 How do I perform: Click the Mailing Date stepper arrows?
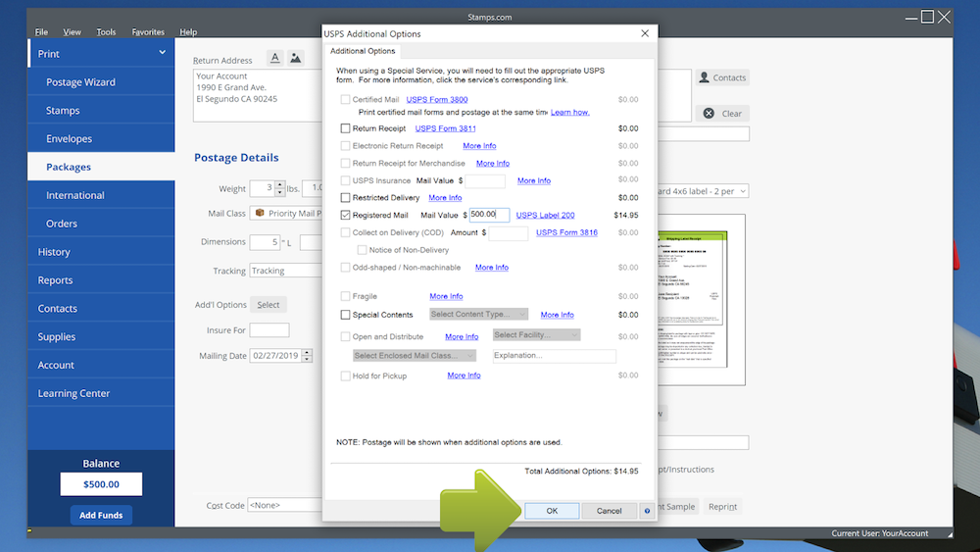[306, 356]
